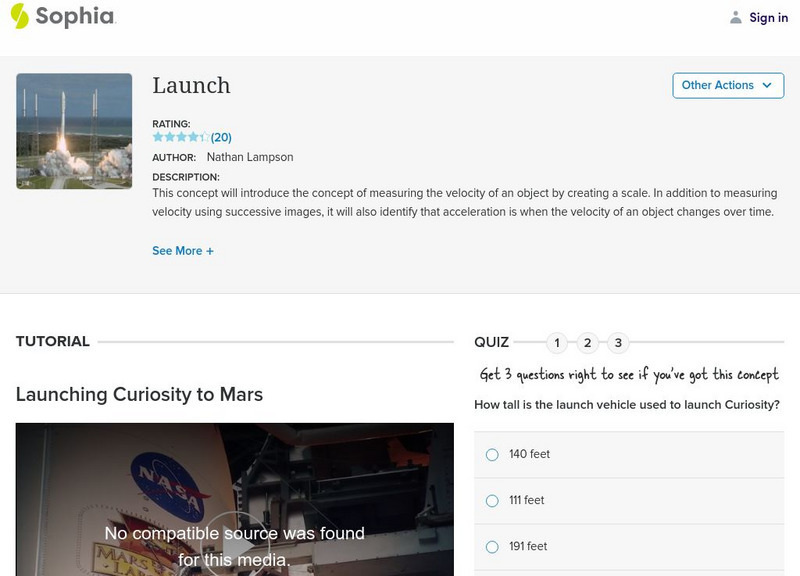
Task: Click the Sophia logo icon
Action: (x=18, y=16)
